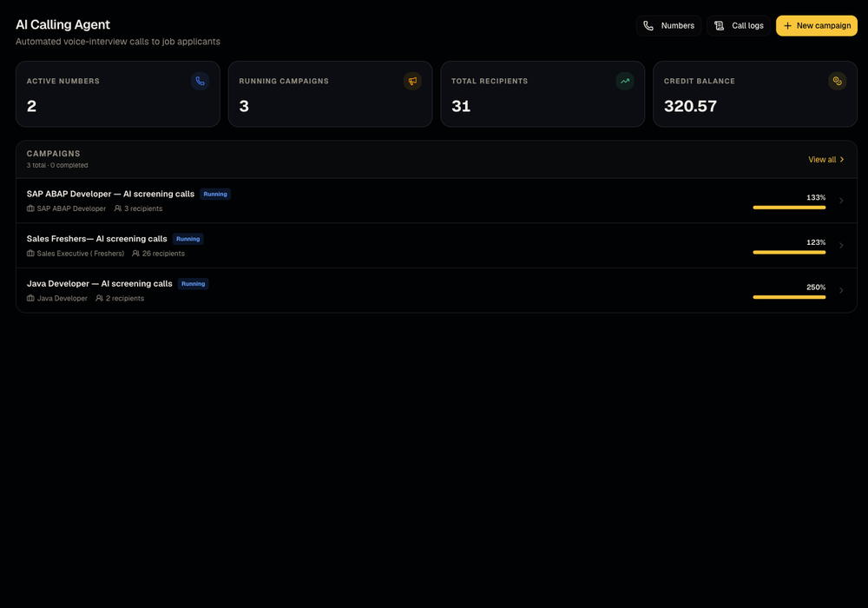Click the 250% percentage label
Screen dimensions: 868x608
tap(816, 287)
